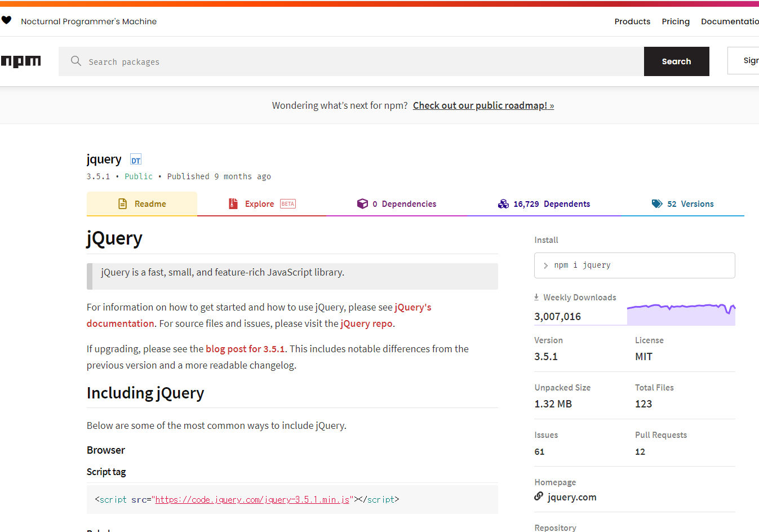Click the magnifying glass search icon

coord(76,61)
